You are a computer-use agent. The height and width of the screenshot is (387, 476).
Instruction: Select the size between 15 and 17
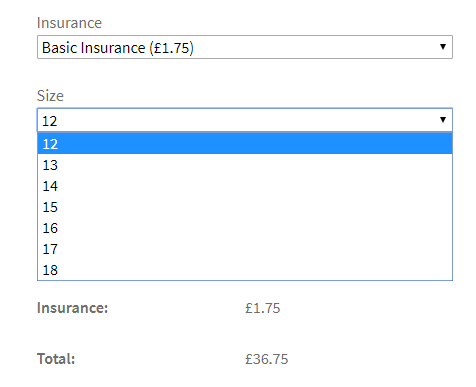tap(245, 228)
